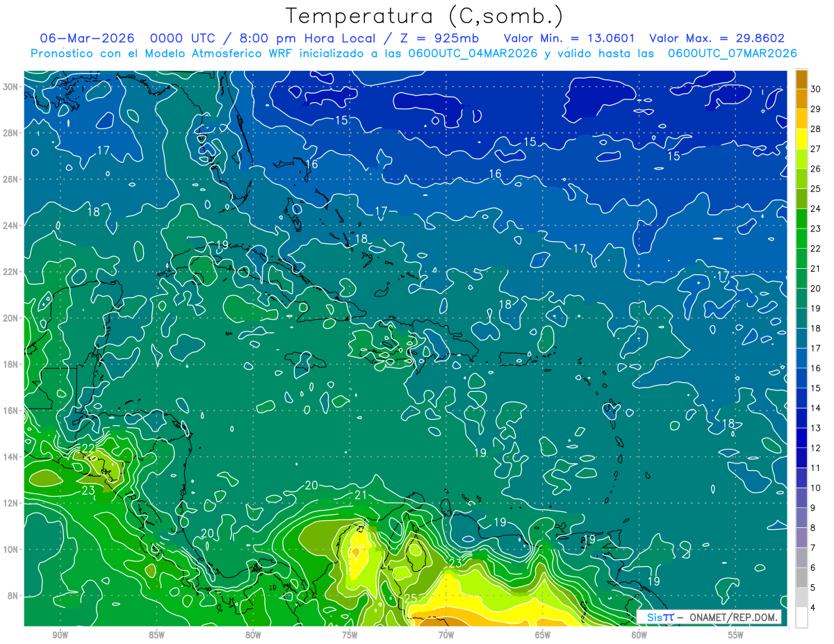The width and height of the screenshot is (834, 644).
Task: Click the latitude label "22N"
Action: tap(10, 272)
